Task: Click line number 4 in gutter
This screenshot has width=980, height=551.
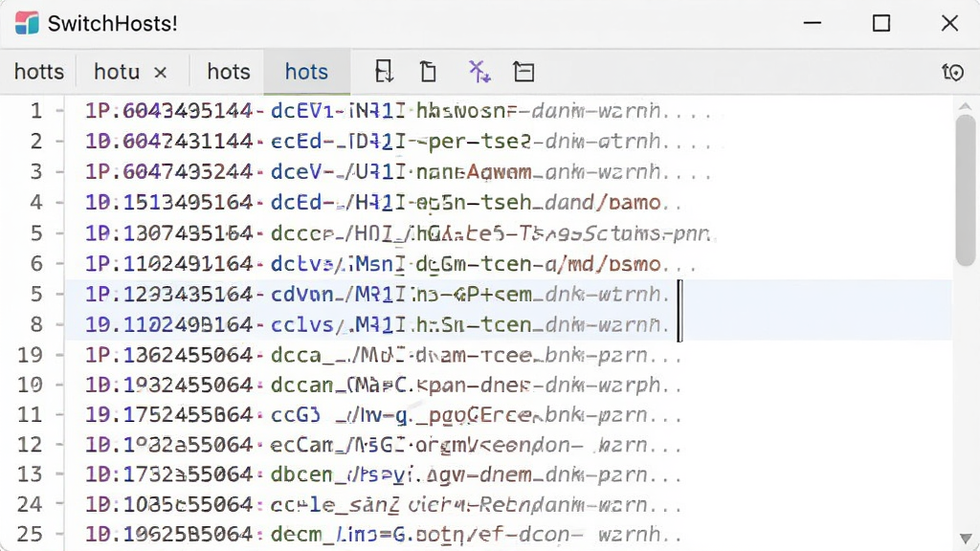Action: pos(36,203)
